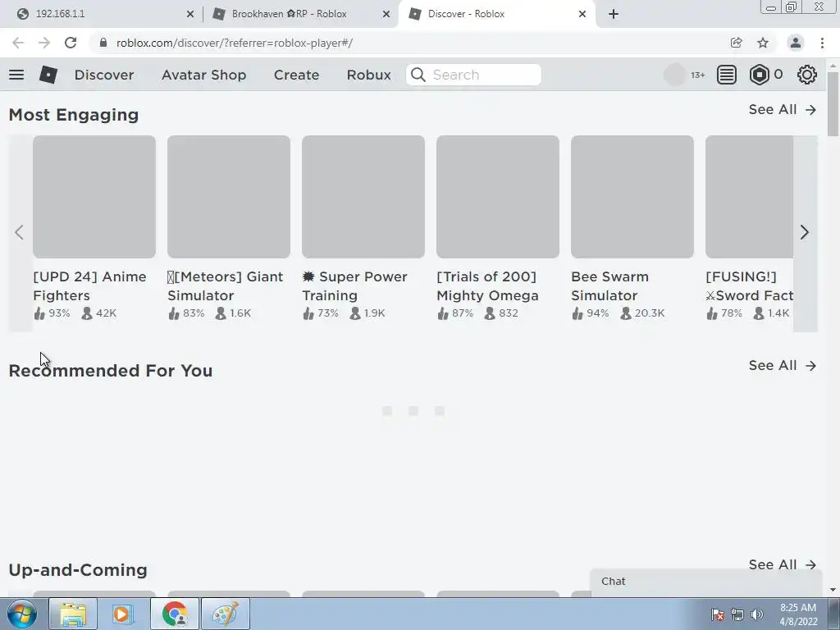Click the network tray icon
The image size is (840, 630).
737,614
